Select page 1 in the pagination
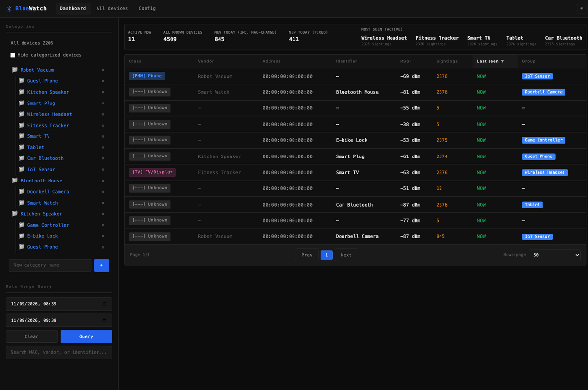This screenshot has width=588, height=390. tap(327, 255)
